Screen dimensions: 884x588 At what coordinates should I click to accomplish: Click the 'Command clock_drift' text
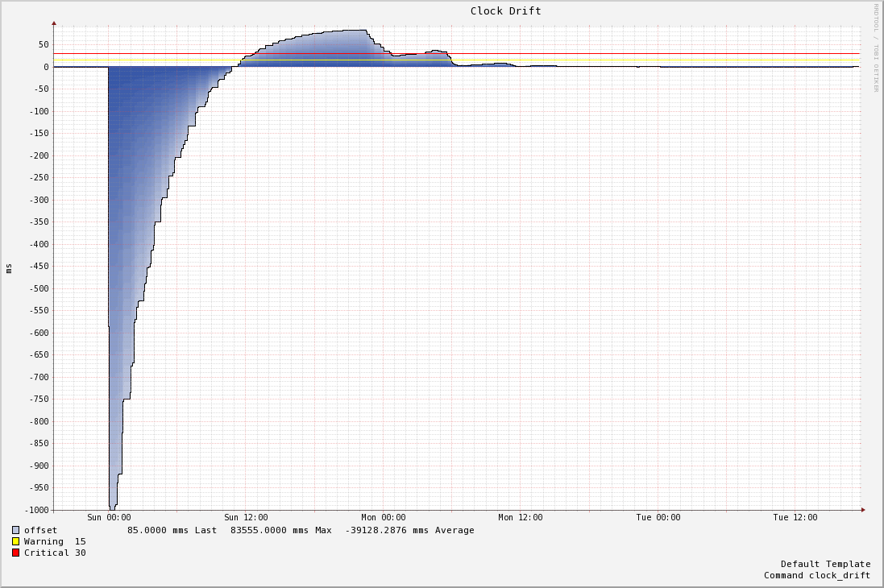pyautogui.click(x=817, y=575)
